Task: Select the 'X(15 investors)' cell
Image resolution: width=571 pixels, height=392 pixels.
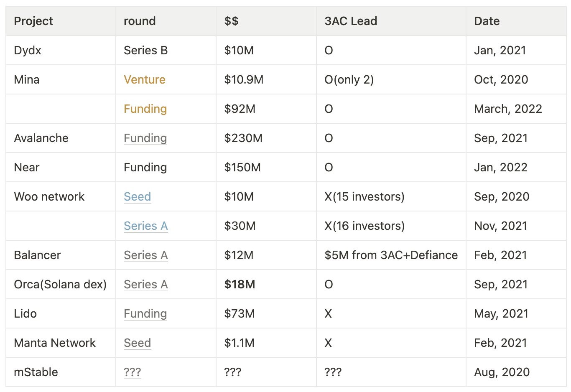Action: coord(391,196)
